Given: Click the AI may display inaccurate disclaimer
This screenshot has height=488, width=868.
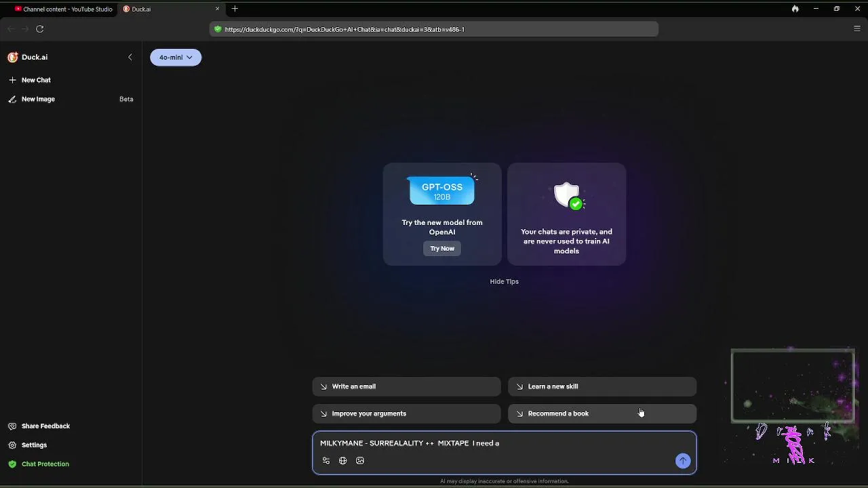Looking at the screenshot, I should 504,481.
